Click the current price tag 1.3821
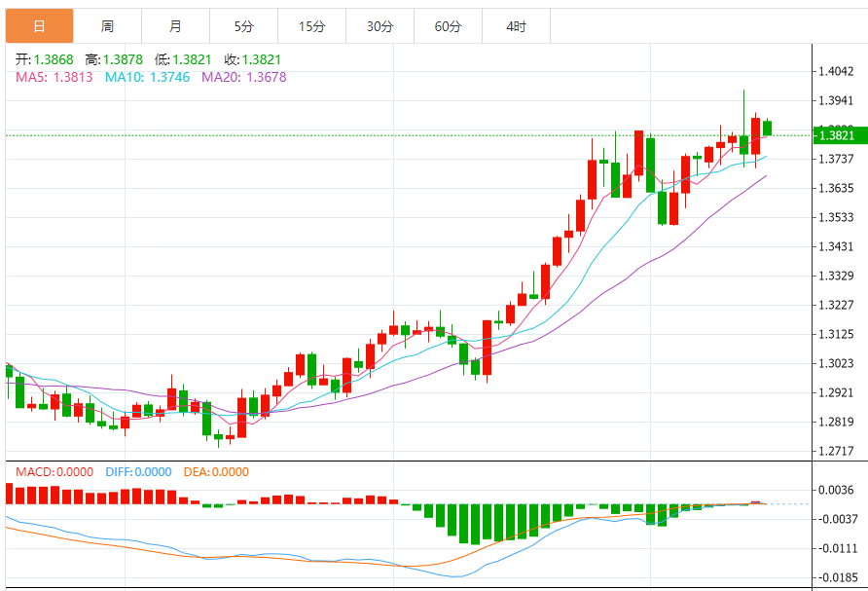The height and width of the screenshot is (591, 868). pyautogui.click(x=841, y=135)
